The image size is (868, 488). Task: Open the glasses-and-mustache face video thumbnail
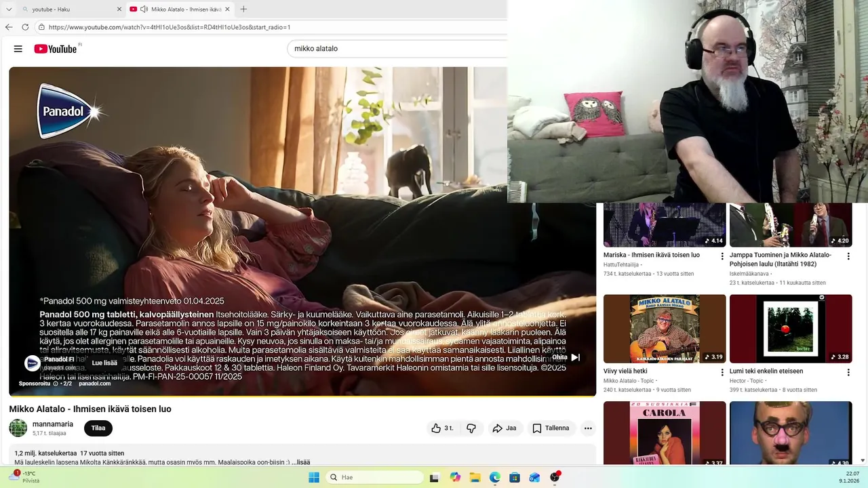[791, 432]
